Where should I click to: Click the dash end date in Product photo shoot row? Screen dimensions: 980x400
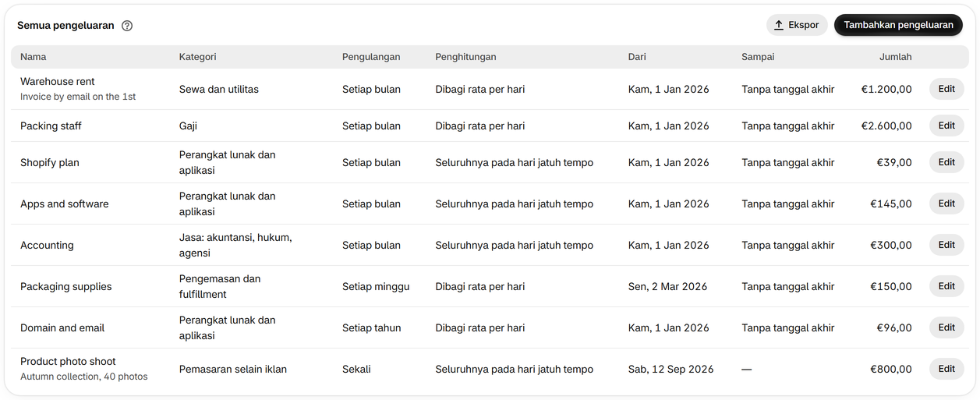point(747,369)
